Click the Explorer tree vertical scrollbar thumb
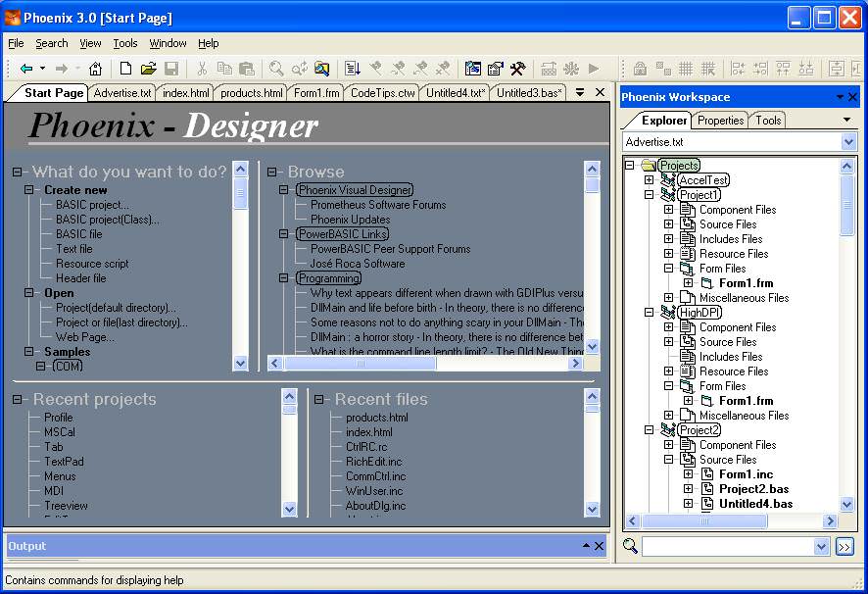Image resolution: width=868 pixels, height=594 pixels. click(847, 204)
